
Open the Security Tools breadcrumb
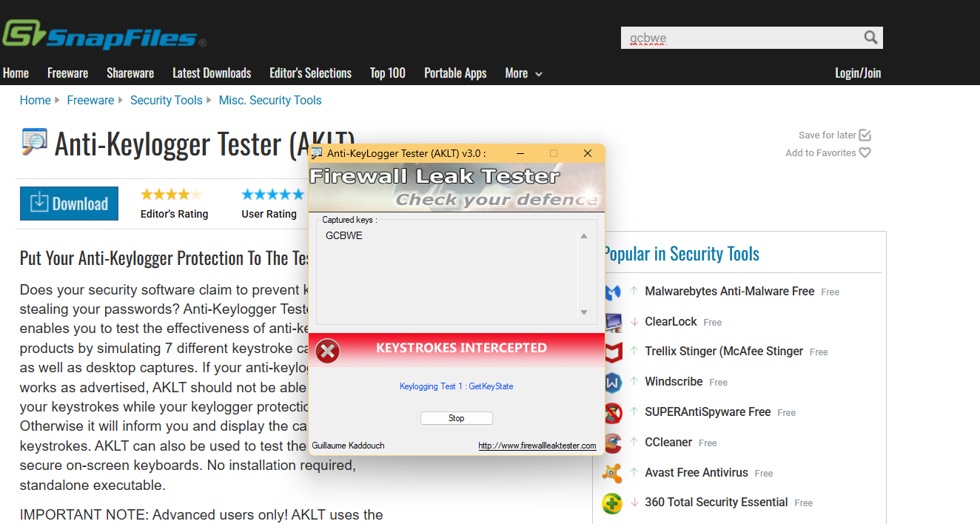pos(167,100)
